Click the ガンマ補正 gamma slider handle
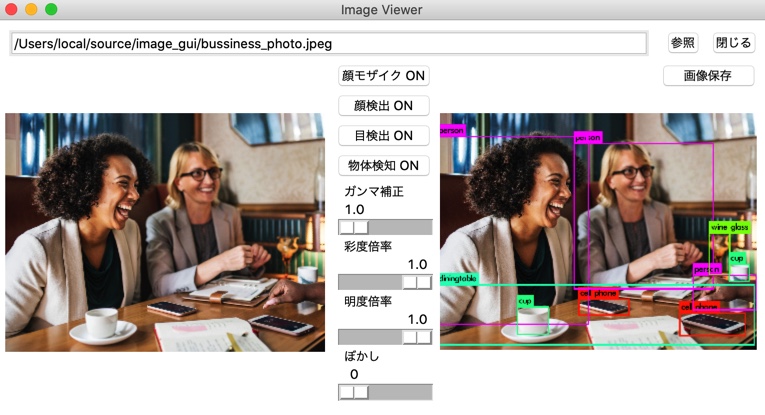 [354, 227]
